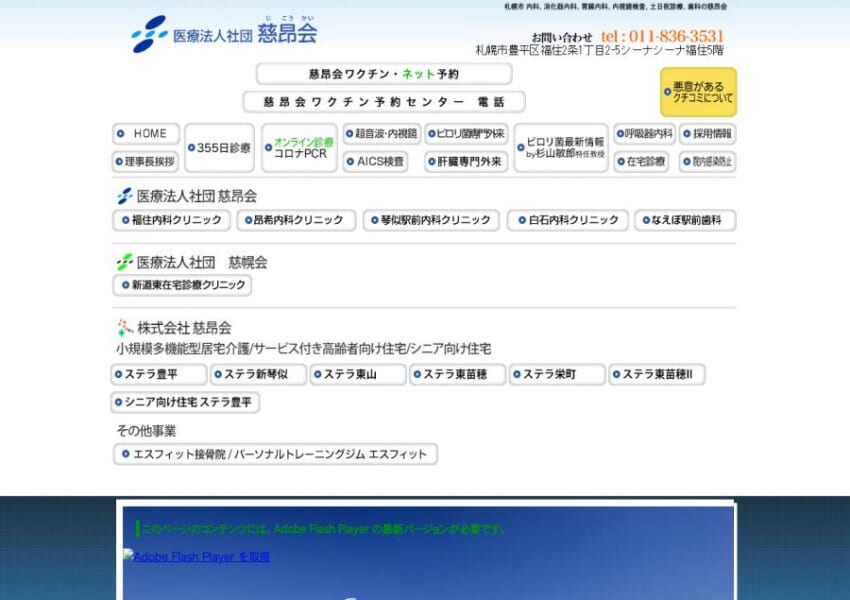Open ステラ東苗穂II facility link
Screen dimensions: 850x600
pyautogui.click(x=657, y=375)
